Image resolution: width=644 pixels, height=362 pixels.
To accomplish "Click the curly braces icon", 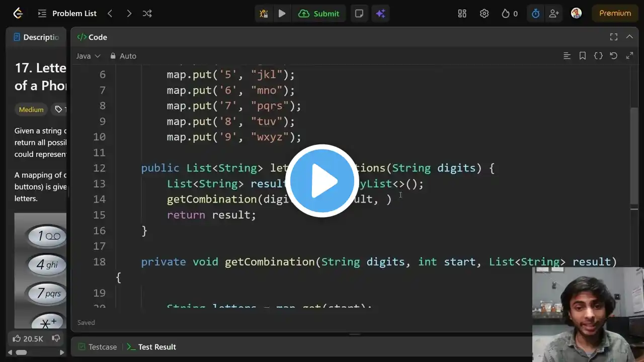I will (x=598, y=56).
